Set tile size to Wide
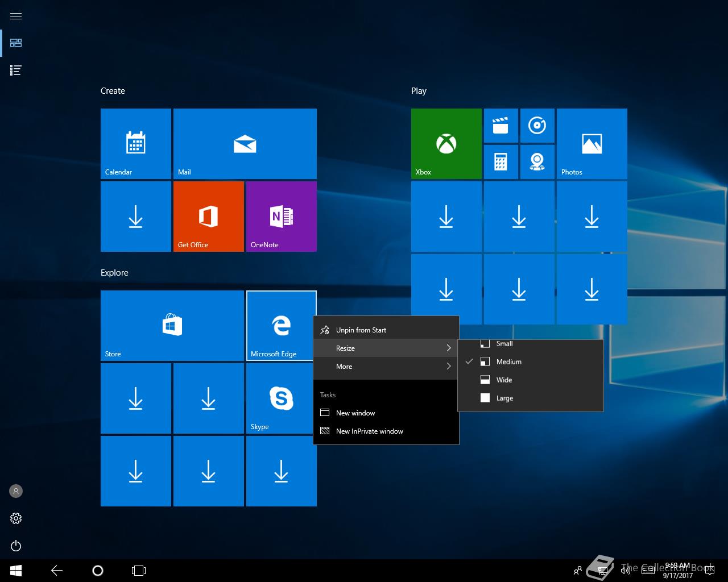 (531, 380)
